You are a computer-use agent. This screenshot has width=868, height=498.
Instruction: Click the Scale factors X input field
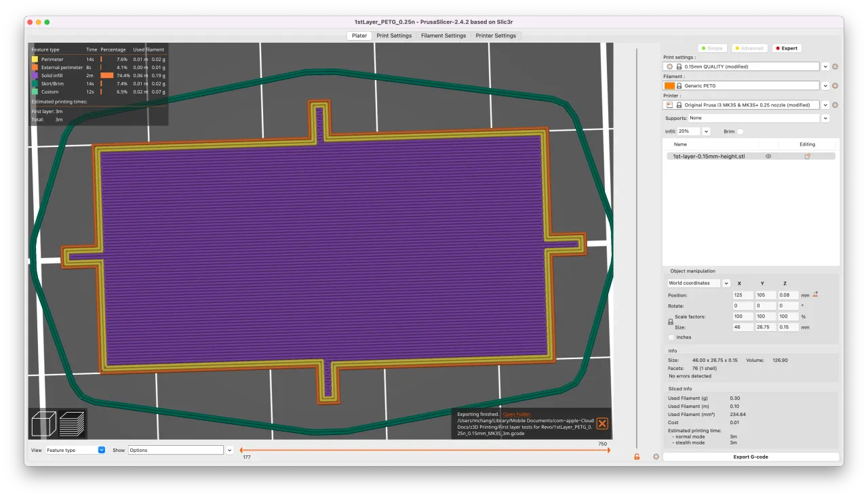click(x=743, y=316)
